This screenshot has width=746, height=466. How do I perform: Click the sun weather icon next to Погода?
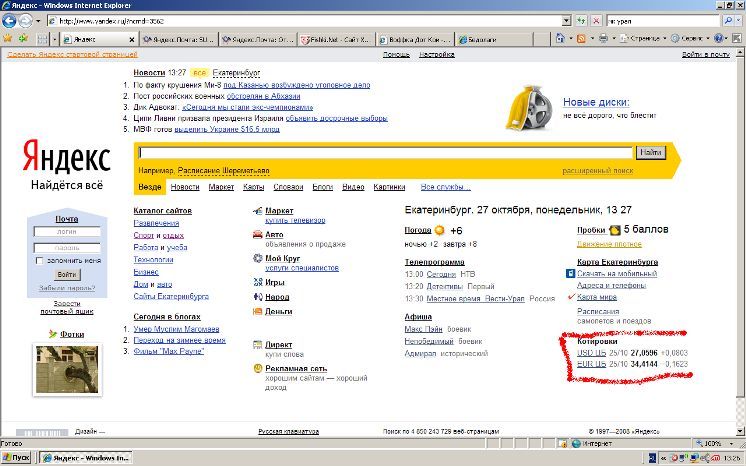440,230
